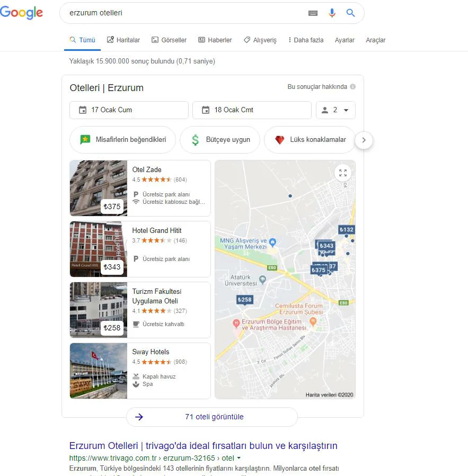The width and height of the screenshot is (468, 476).
Task: Expand the map with the fullscreen icon
Action: 343,173
